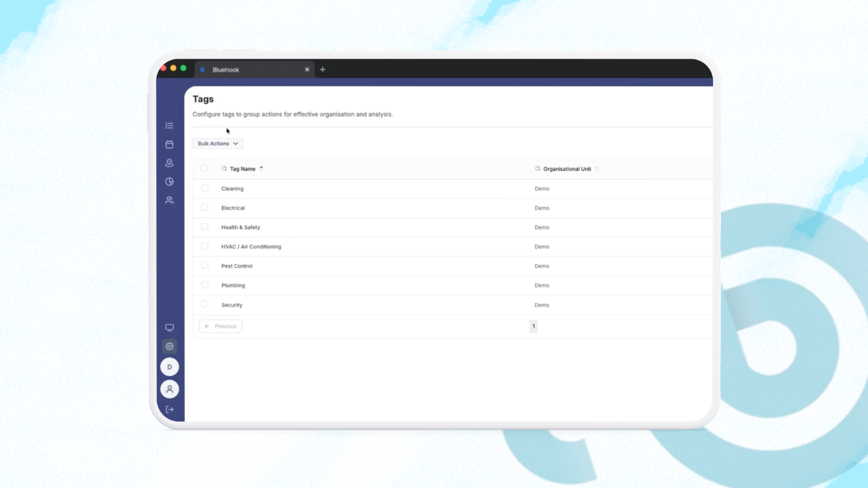This screenshot has width=868, height=488.
Task: Open the location pin icon in sidebar
Action: coord(169,163)
